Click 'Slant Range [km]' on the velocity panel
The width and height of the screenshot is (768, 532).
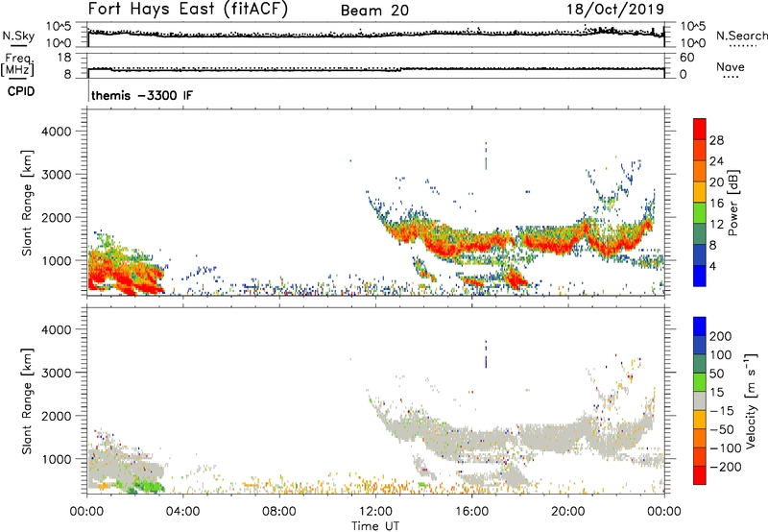tap(27, 401)
